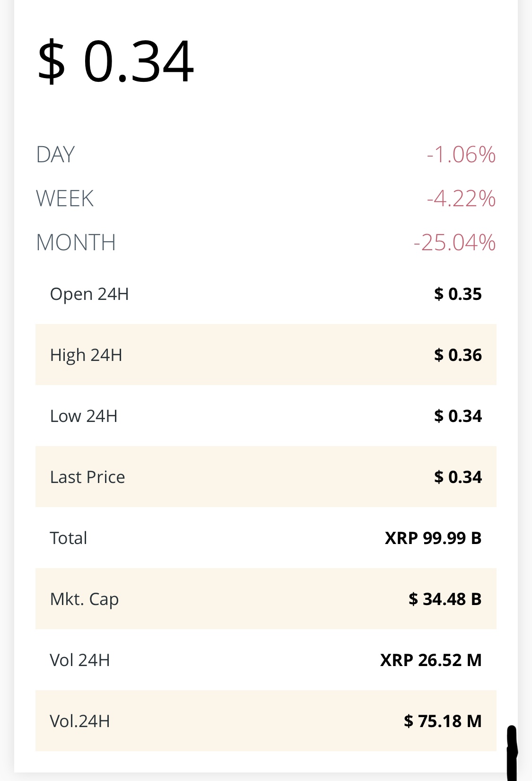Click the black scroll mark at bottom right
This screenshot has height=781, width=532.
click(512, 753)
